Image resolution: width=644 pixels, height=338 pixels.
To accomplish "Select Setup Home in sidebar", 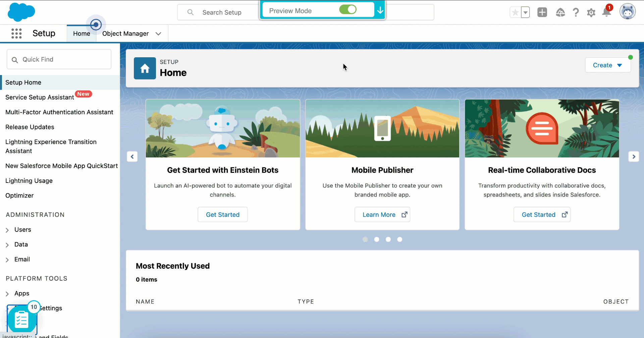I will point(60,82).
